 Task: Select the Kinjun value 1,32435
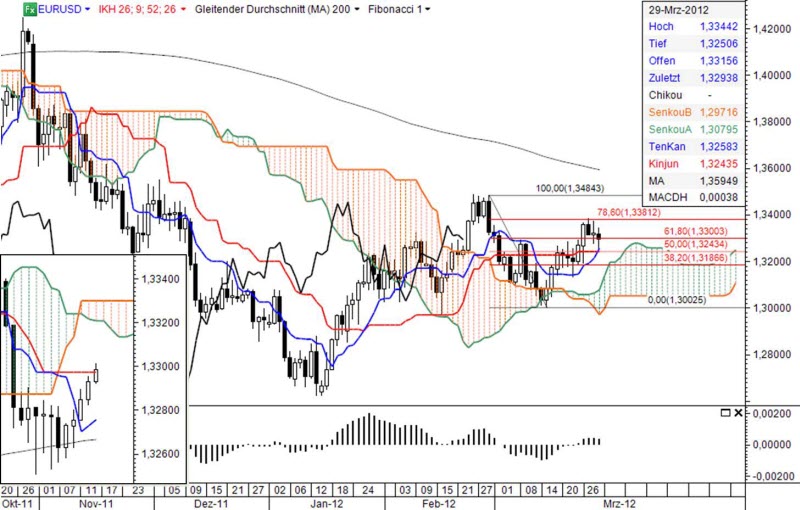(719, 164)
